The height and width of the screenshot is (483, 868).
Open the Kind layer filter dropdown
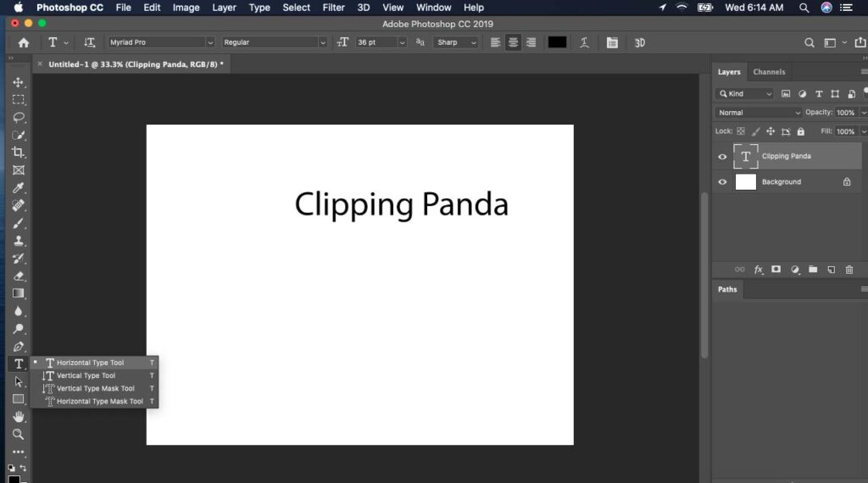744,94
